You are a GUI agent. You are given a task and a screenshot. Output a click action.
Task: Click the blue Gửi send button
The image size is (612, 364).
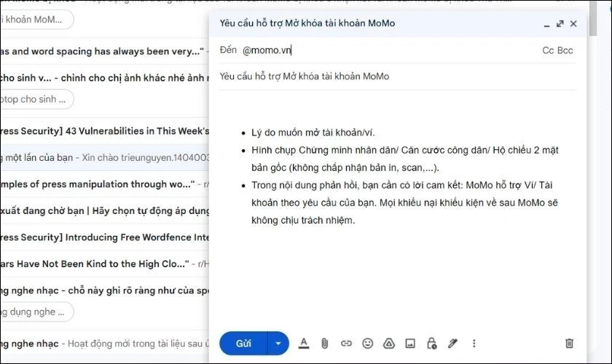coord(243,344)
